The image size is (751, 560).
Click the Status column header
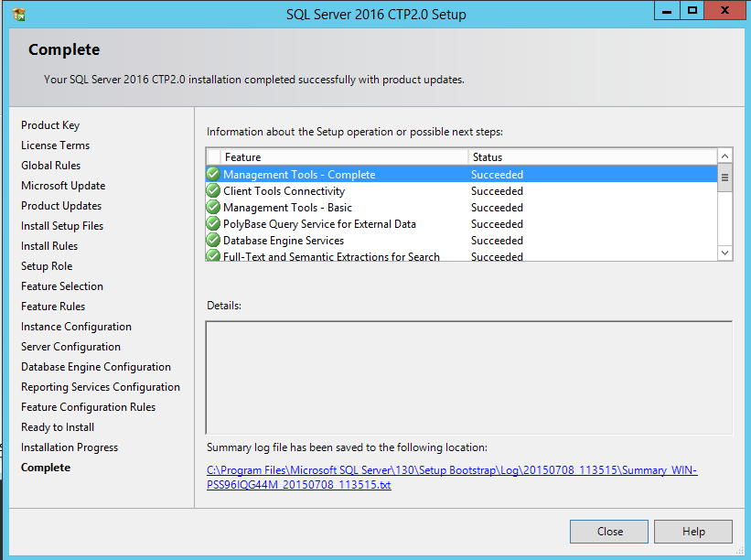tap(593, 157)
